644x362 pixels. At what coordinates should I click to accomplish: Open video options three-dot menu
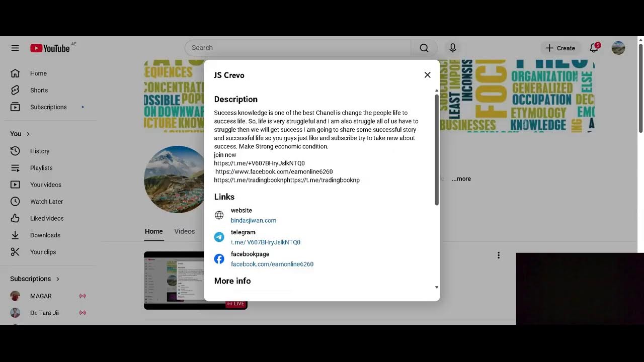[499, 255]
